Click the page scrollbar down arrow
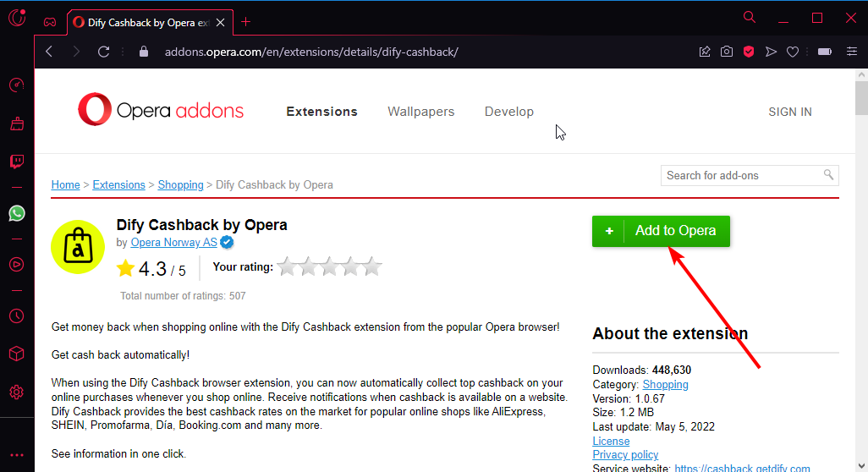Screen dimensions: 868x472 861,465
